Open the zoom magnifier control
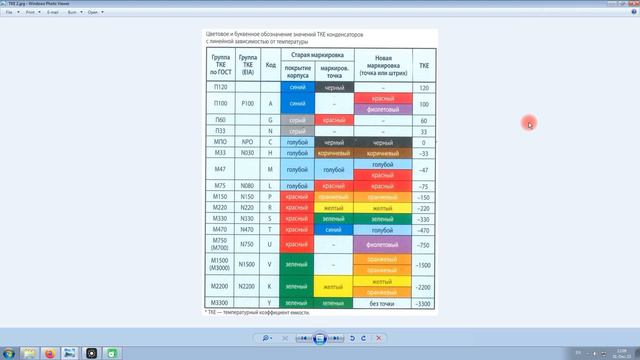Image resolution: width=640 pixels, height=360 pixels. tap(267, 338)
